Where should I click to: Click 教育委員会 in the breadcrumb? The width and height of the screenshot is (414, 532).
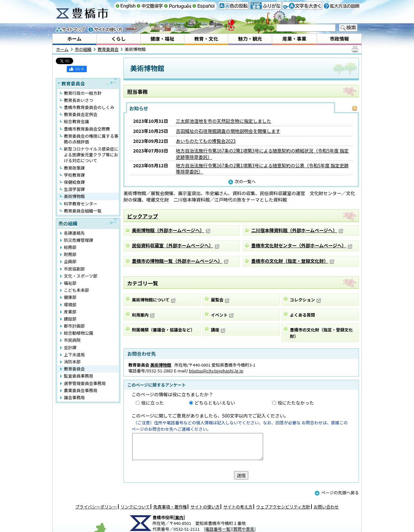pyautogui.click(x=108, y=49)
